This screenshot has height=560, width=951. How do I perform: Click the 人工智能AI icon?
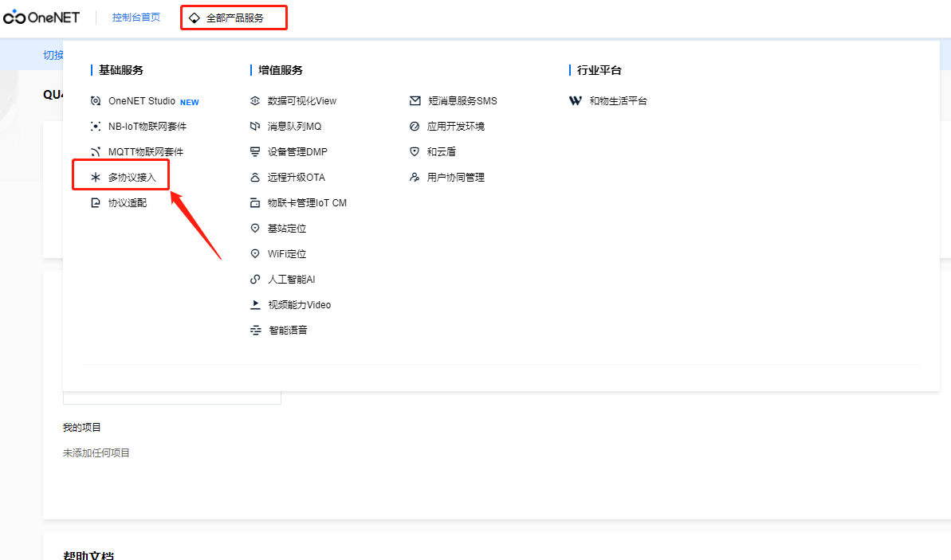tap(255, 280)
